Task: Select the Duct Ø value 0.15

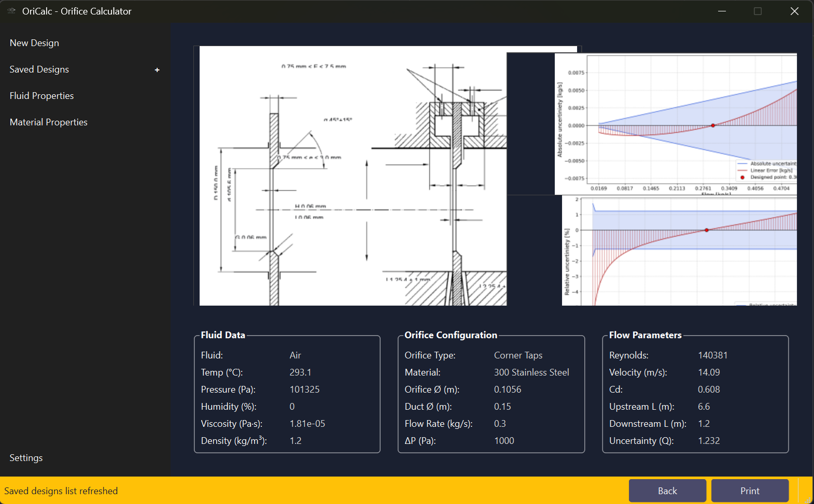Action: tap(502, 407)
